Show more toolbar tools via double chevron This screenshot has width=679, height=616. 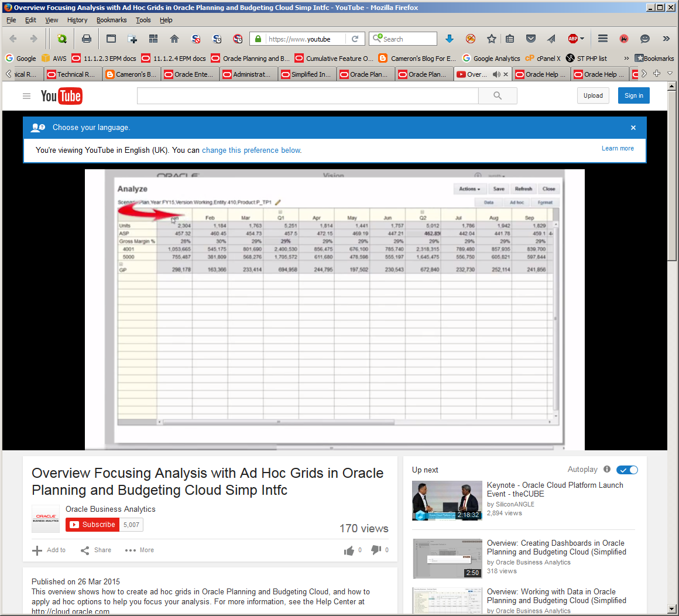[x=666, y=39]
